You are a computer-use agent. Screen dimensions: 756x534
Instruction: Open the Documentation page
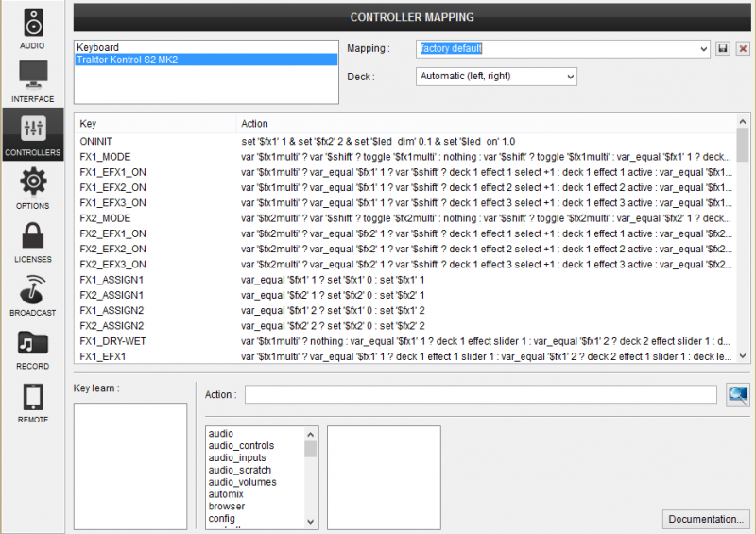point(706,519)
